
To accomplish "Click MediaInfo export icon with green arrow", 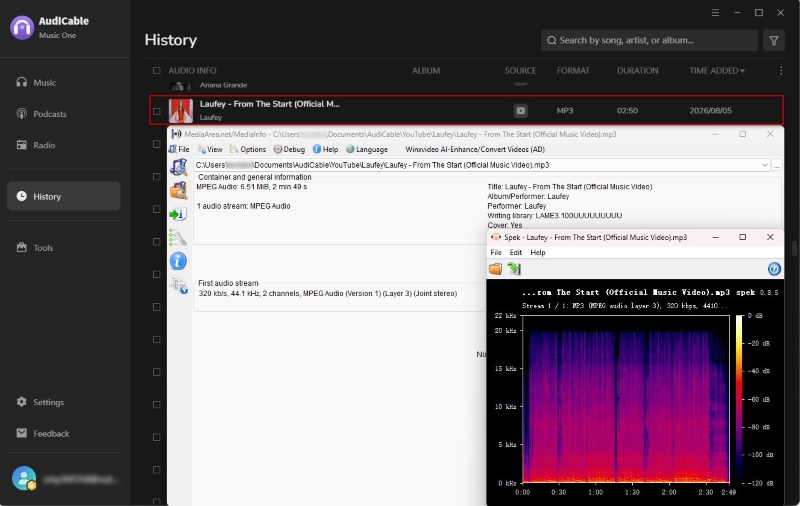I will (178, 214).
